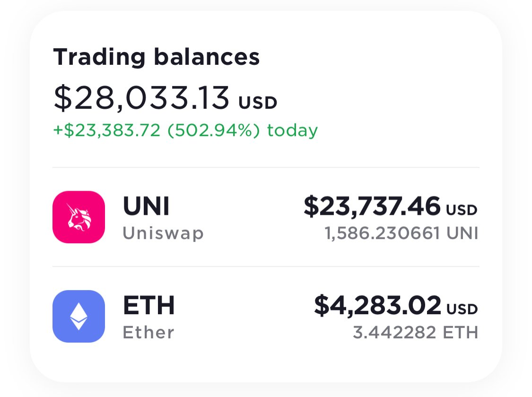The width and height of the screenshot is (532, 397).
Task: Click the USD label in UNI row
Action: pos(462,210)
